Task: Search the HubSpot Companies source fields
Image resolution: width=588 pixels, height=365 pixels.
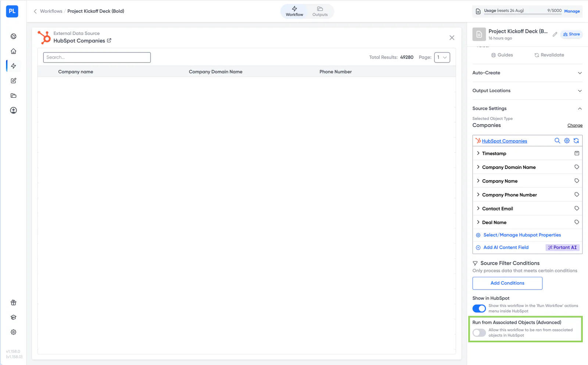Action: pos(557,141)
